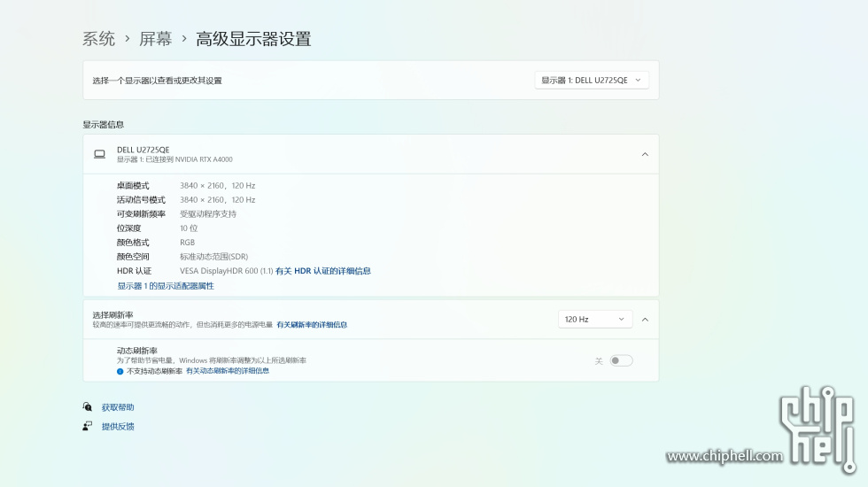Select the 可变刷新频率 value 受驱动程序支持
The width and height of the screenshot is (868, 487).
pyautogui.click(x=208, y=214)
